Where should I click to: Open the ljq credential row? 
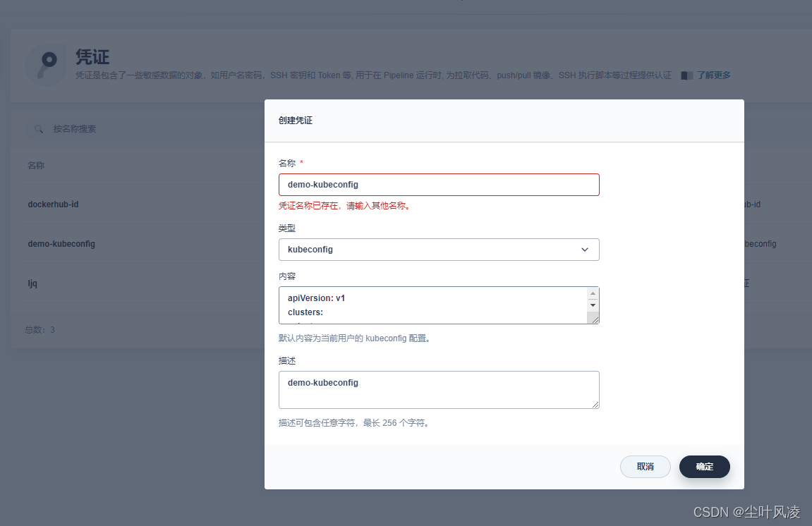pyautogui.click(x=32, y=283)
